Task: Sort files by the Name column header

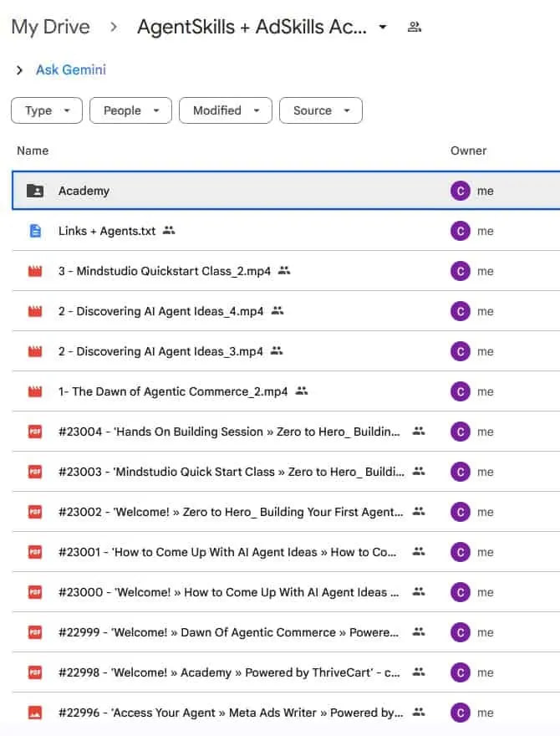Action: point(33,151)
